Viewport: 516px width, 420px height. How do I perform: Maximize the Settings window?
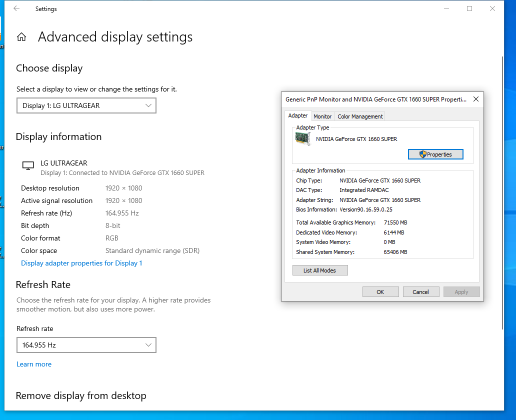[x=469, y=8]
